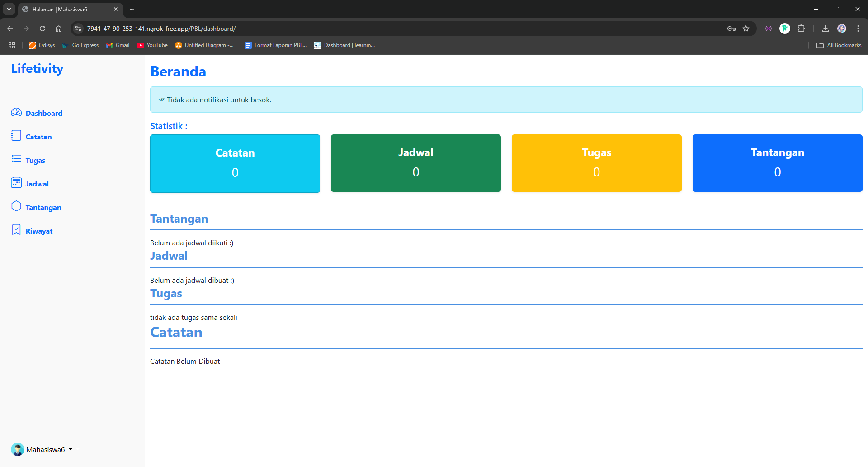Screen dimensions: 868x467
Task: Click the Lifetivity brand link
Action: [x=37, y=69]
